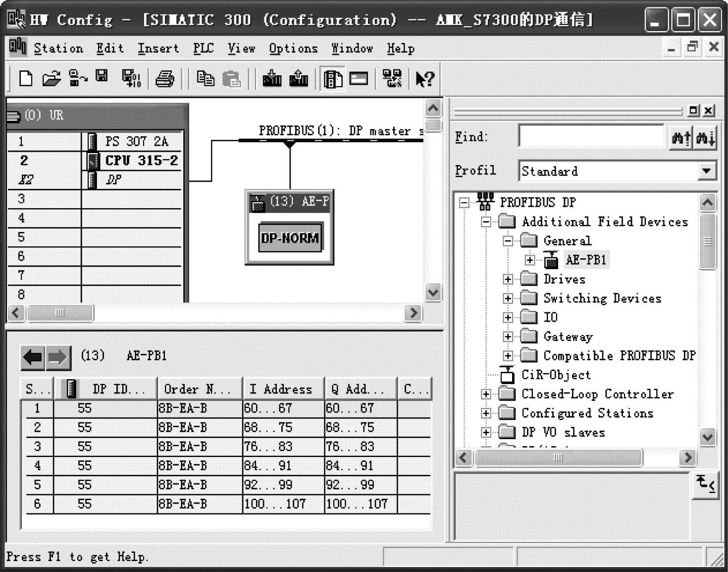Expand the Closed-Loop Controller tree node

click(486, 394)
